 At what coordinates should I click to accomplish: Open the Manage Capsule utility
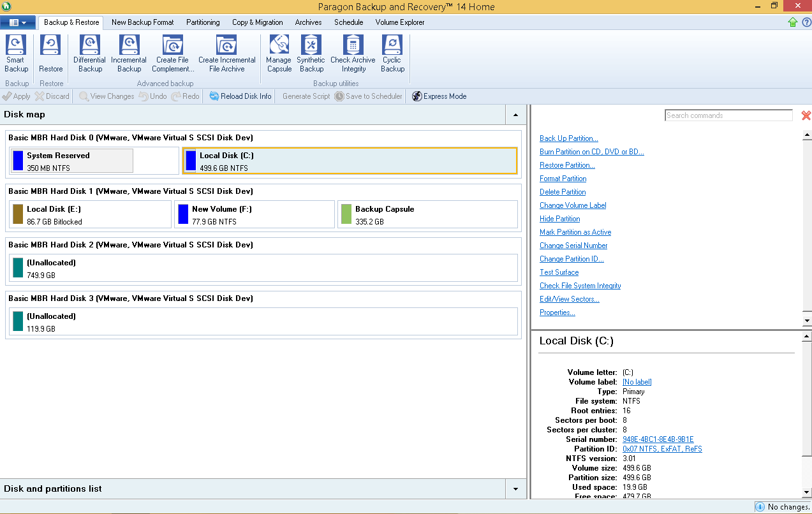(279, 54)
